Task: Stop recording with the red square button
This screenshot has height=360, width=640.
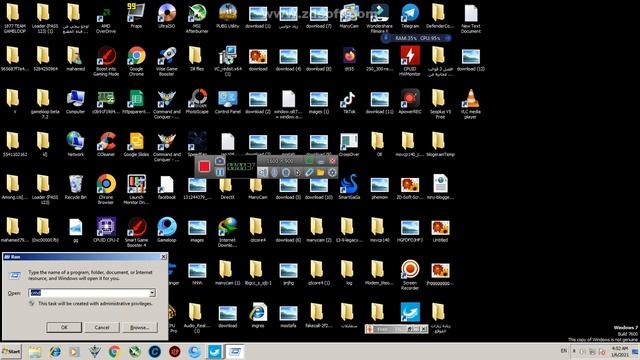Action: click(204, 166)
